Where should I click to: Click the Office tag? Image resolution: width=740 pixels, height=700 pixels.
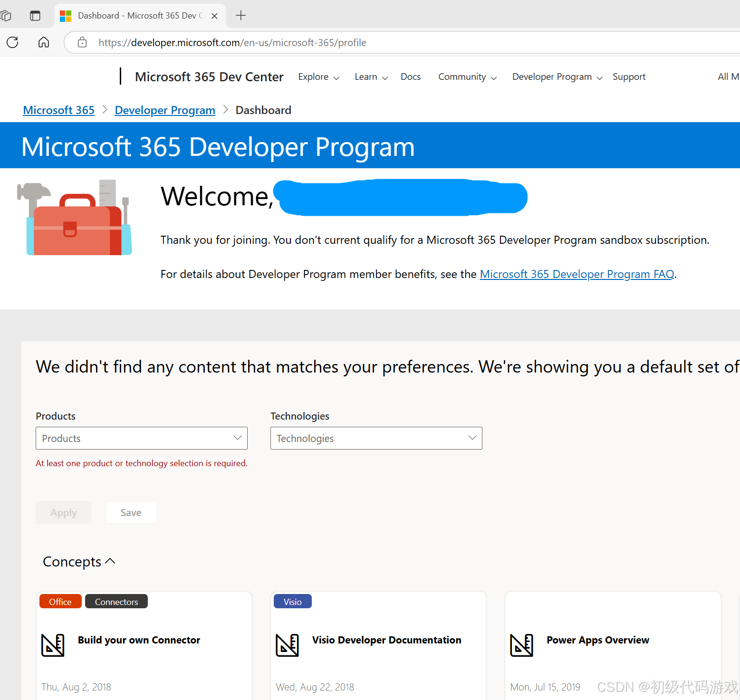coord(60,602)
